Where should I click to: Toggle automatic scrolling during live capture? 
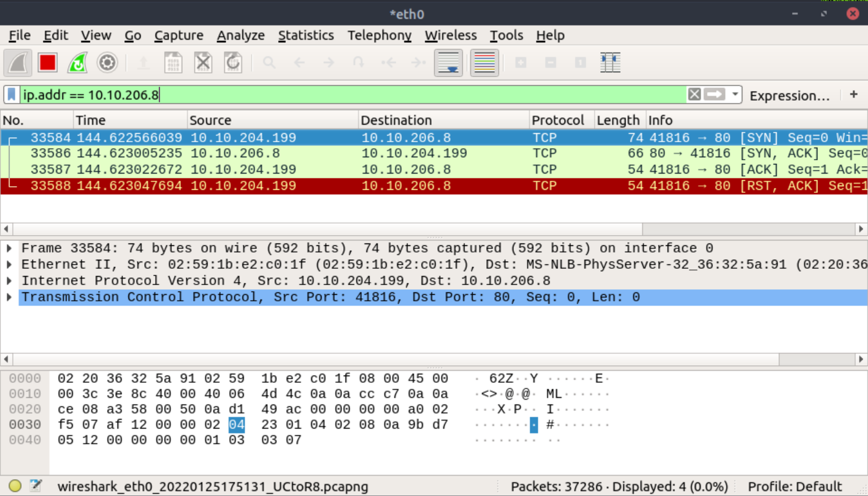(448, 62)
